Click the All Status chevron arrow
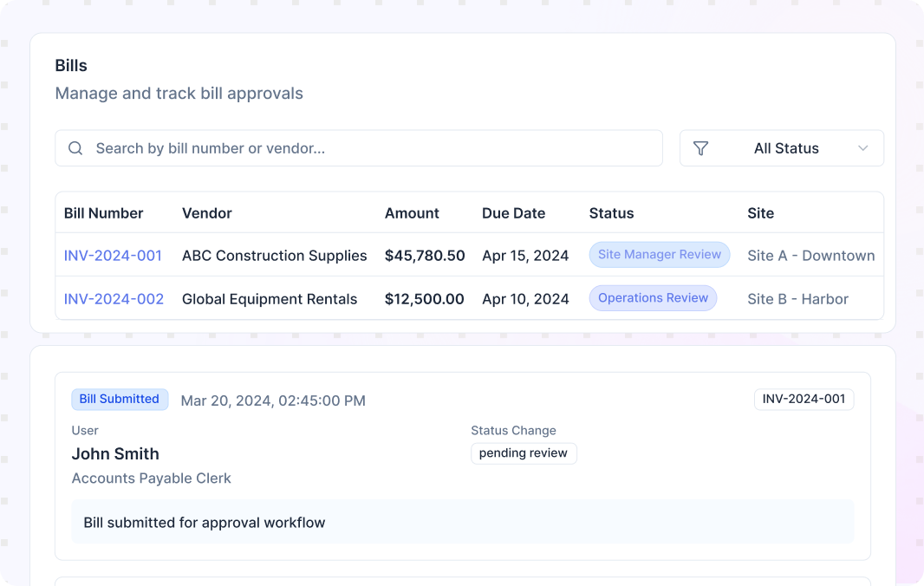Screen dimensions: 924x586 click(862, 148)
